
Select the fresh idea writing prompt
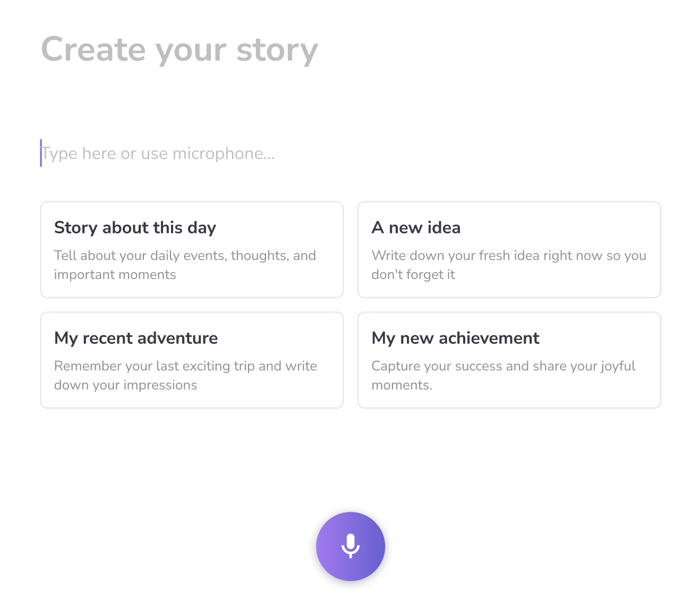point(509,249)
